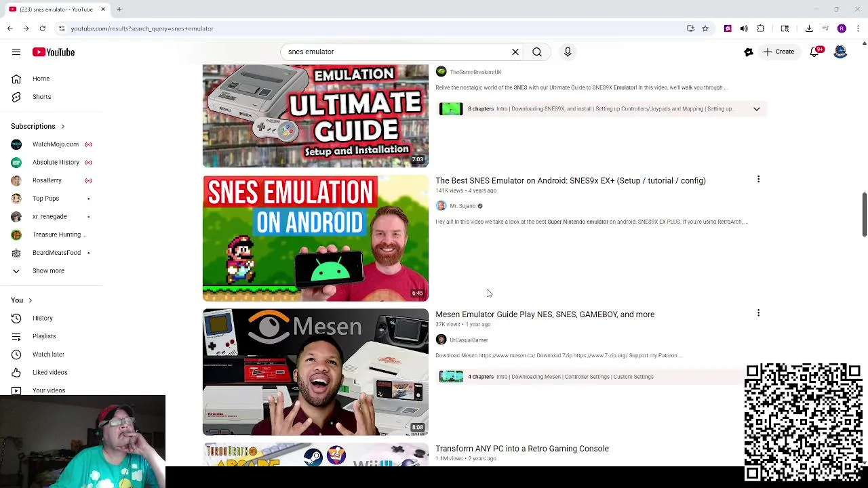This screenshot has width=868, height=488.
Task: Open the Mesen Emulator Guide video title
Action: [x=545, y=314]
